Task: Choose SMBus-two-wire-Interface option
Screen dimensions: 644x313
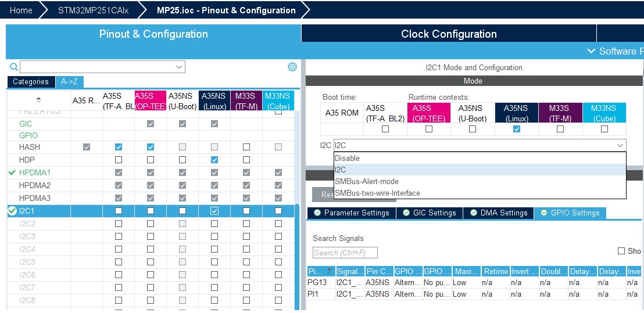Action: tap(480, 193)
